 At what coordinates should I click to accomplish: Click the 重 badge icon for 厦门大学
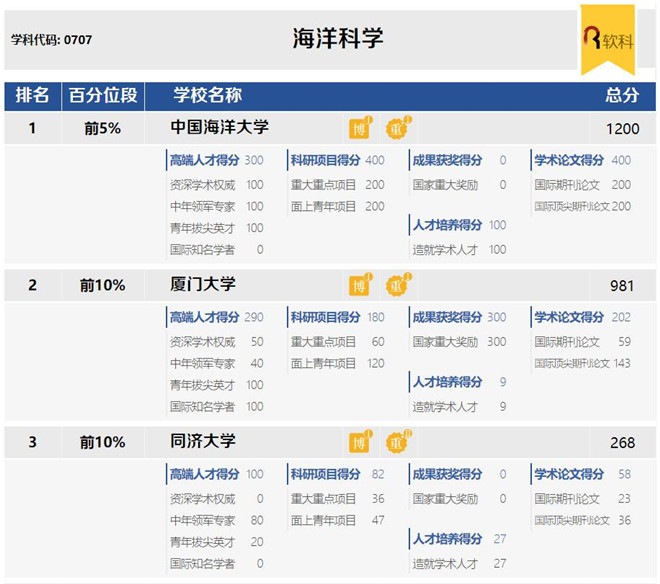pos(398,285)
